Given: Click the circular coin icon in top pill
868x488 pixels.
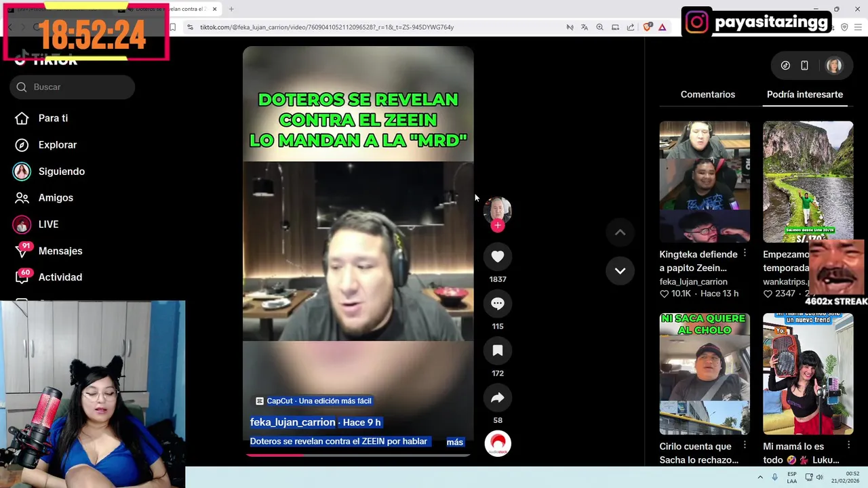Looking at the screenshot, I should click(785, 66).
